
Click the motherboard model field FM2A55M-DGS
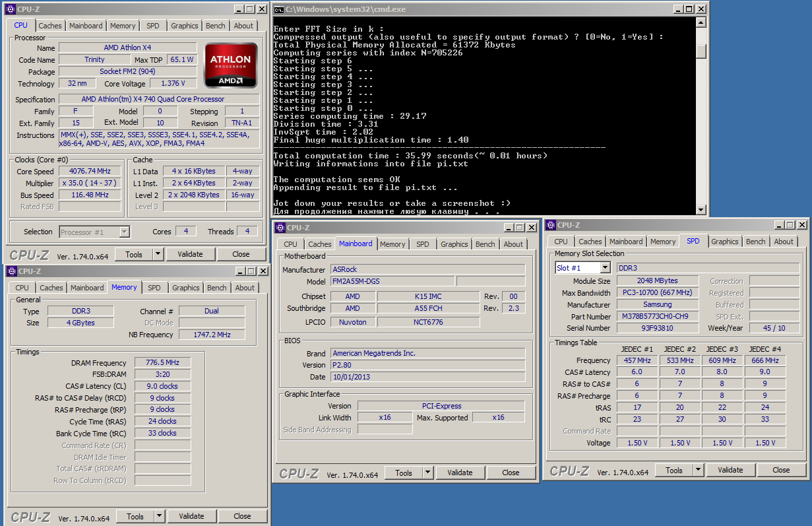(x=391, y=281)
